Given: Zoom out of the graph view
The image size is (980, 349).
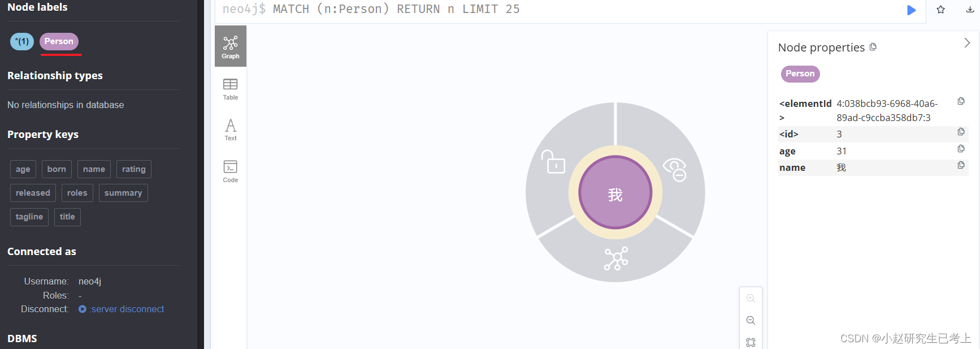Looking at the screenshot, I should coord(751,320).
